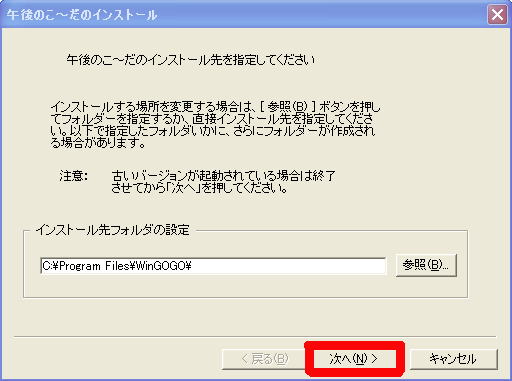Click the キャンセル button
This screenshot has width=512, height=381.
pyautogui.click(x=453, y=359)
